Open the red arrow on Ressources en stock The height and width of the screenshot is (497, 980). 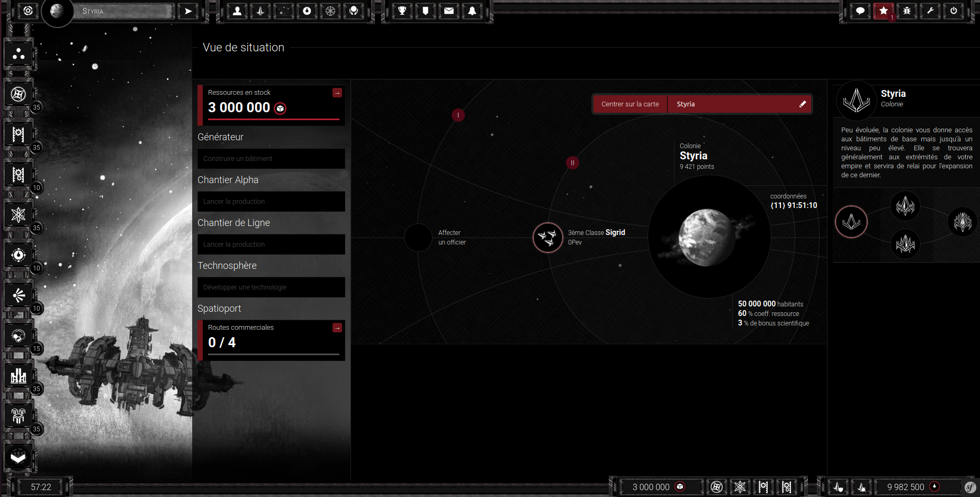point(337,93)
